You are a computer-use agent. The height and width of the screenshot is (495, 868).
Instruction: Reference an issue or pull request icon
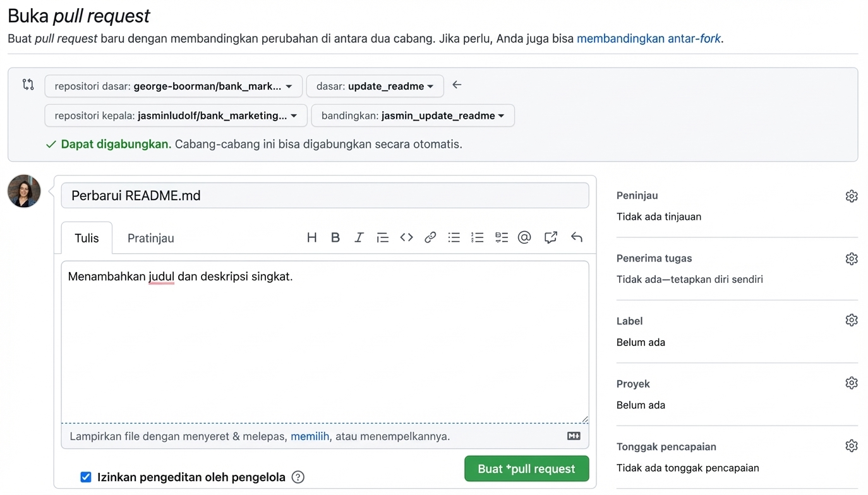(551, 237)
